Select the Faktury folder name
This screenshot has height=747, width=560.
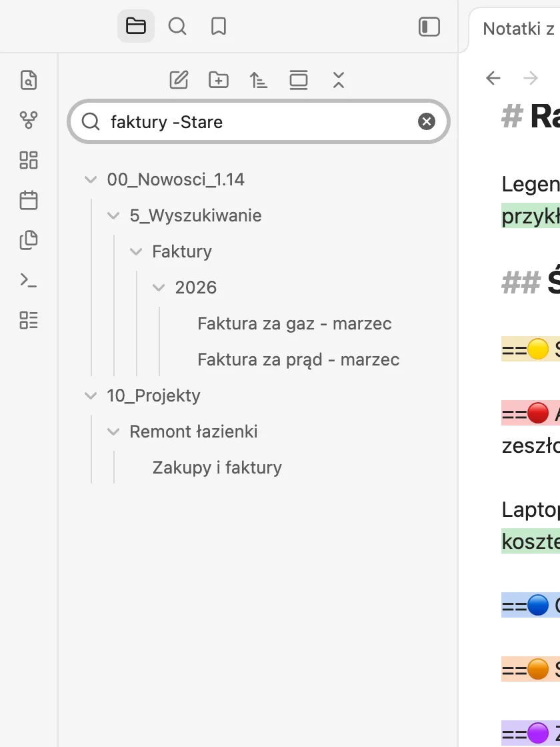click(182, 251)
